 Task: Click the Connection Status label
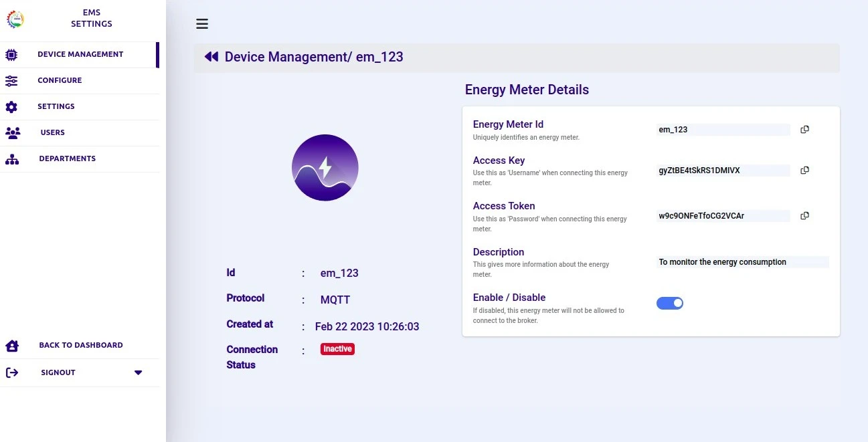(x=252, y=357)
